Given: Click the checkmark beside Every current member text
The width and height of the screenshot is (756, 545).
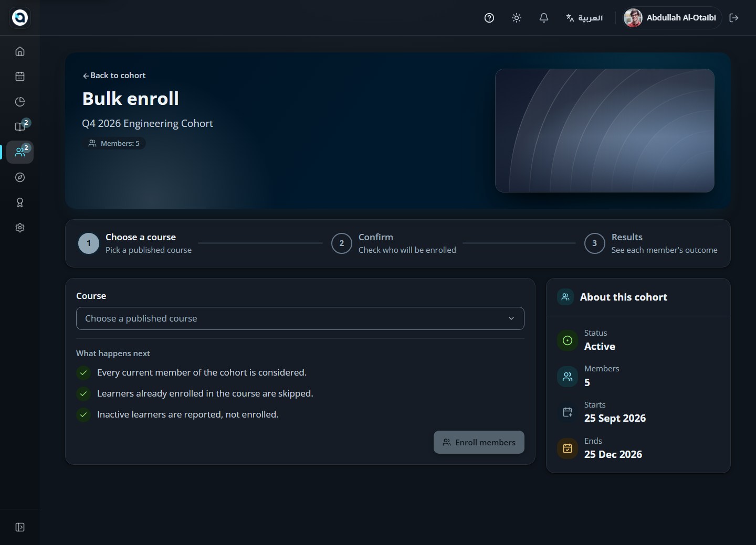Looking at the screenshot, I should pyautogui.click(x=83, y=372).
